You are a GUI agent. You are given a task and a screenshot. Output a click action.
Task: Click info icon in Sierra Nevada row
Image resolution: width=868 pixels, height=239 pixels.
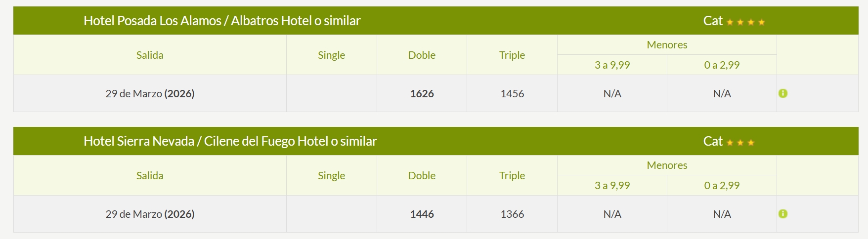[x=782, y=214]
